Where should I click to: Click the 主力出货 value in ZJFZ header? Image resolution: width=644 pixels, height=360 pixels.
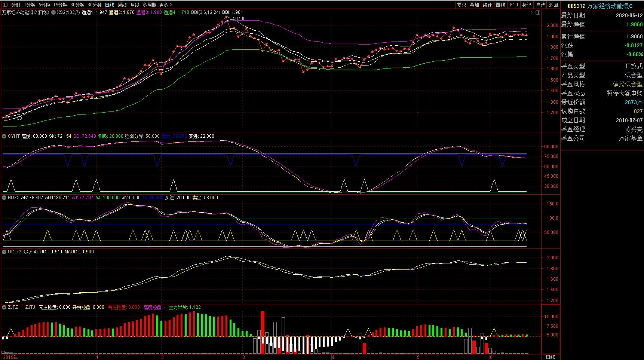point(195,307)
